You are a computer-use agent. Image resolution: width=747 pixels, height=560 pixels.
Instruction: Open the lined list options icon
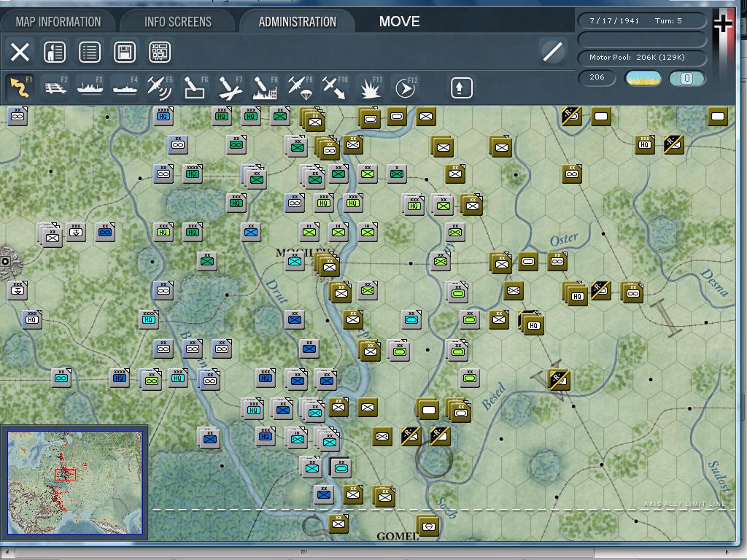tap(90, 52)
